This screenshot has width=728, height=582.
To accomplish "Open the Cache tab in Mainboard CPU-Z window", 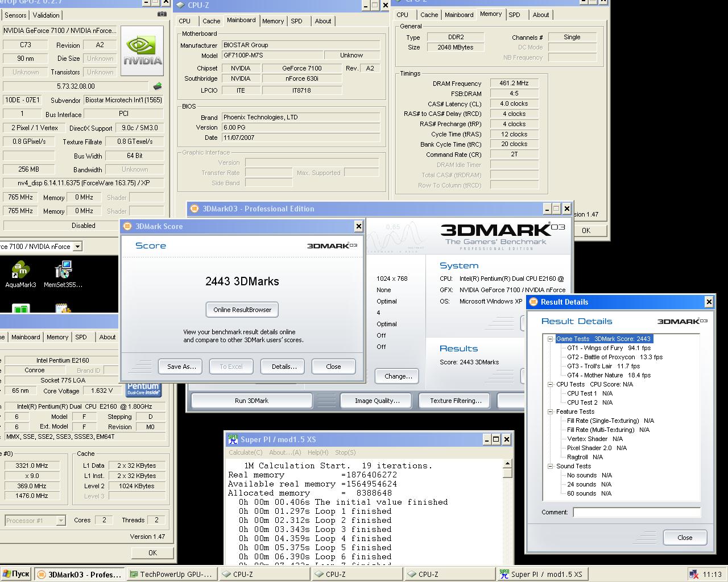I will pyautogui.click(x=211, y=21).
